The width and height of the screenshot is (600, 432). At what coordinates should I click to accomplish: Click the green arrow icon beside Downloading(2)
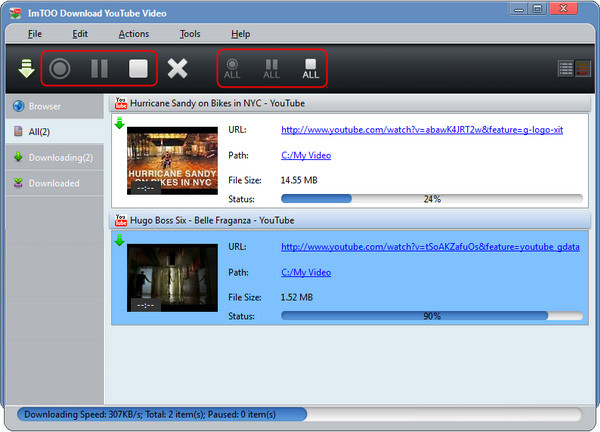(18, 157)
